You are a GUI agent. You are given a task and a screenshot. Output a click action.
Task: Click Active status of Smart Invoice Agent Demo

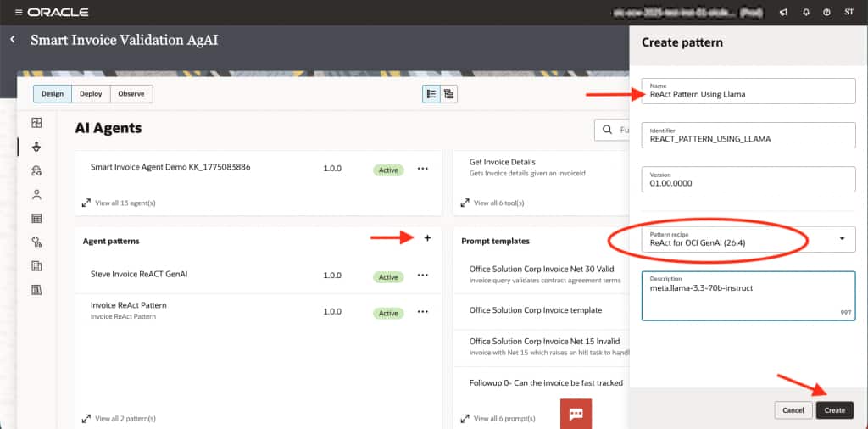[x=388, y=170]
